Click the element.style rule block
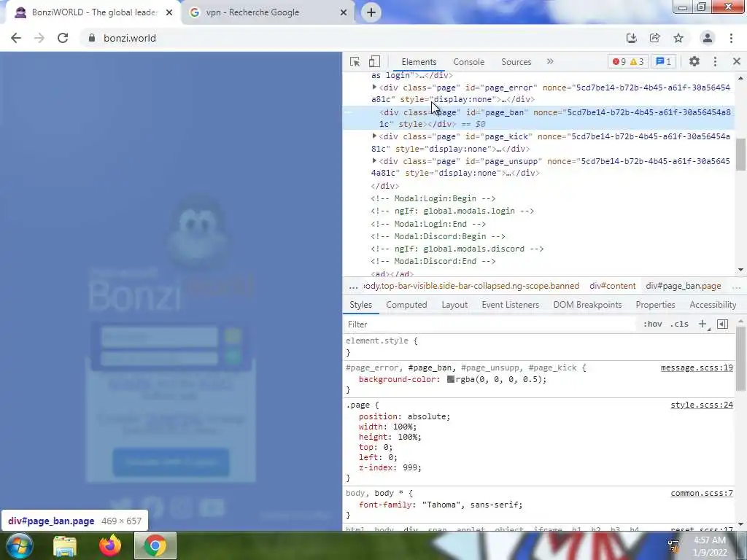Viewport: 747px width, 560px height. 538,346
